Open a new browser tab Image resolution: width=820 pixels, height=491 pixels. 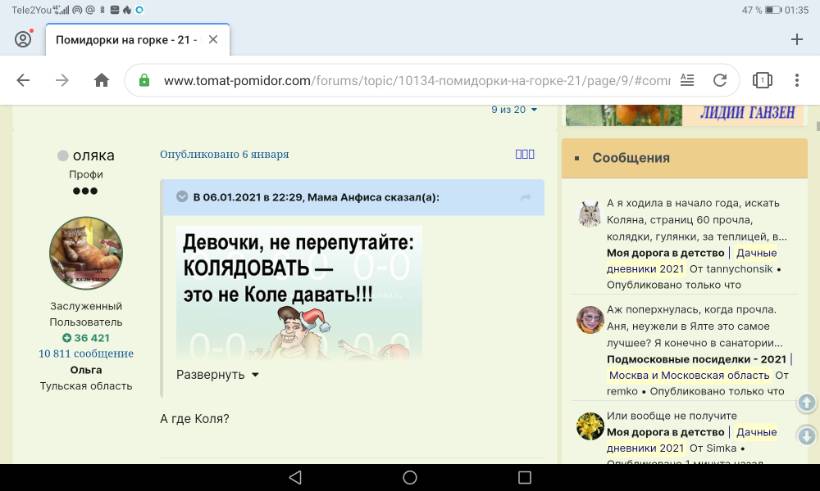(796, 40)
